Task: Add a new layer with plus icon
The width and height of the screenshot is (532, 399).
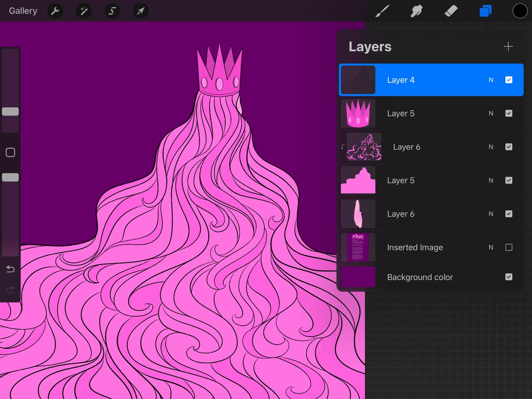Action: pyautogui.click(x=509, y=47)
